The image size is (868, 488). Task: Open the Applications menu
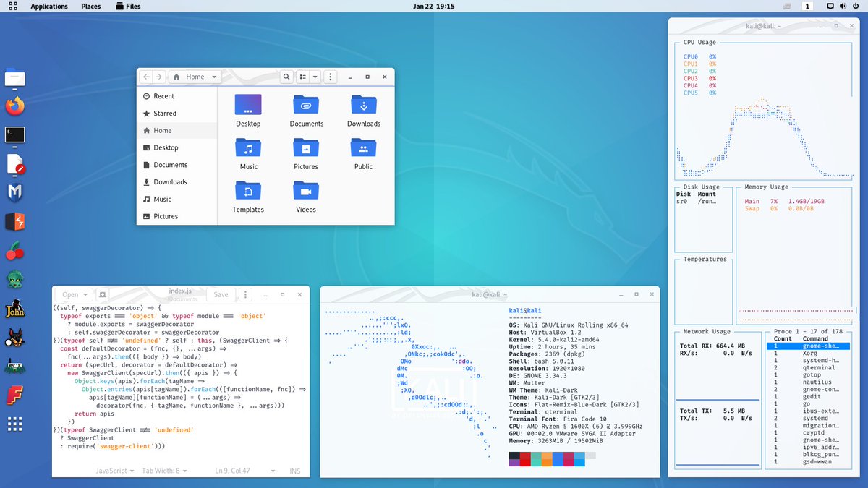pyautogui.click(x=49, y=6)
